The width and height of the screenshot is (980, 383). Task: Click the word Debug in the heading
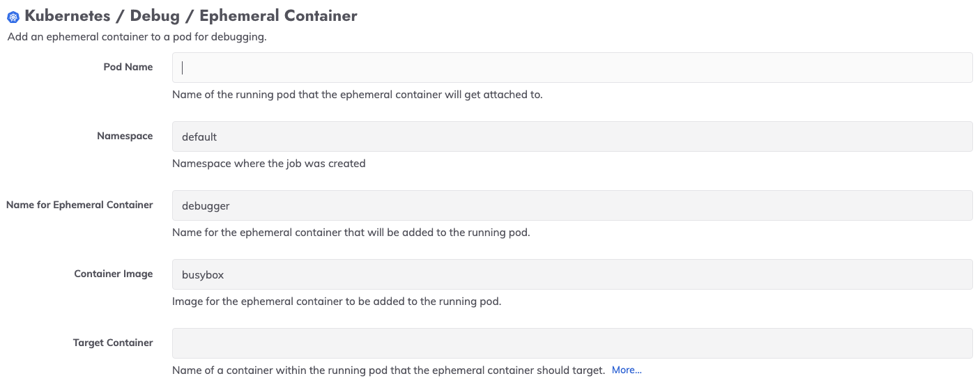coord(155,16)
